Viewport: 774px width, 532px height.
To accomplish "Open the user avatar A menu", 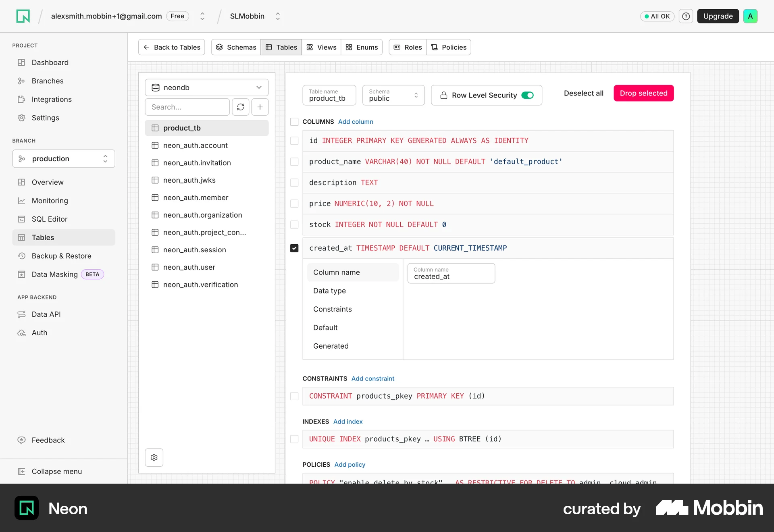I will tap(750, 16).
